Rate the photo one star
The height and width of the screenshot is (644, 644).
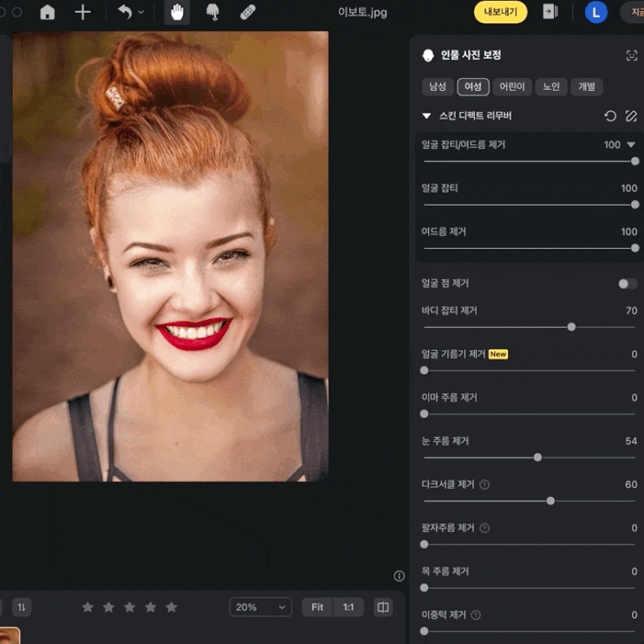[x=88, y=607]
